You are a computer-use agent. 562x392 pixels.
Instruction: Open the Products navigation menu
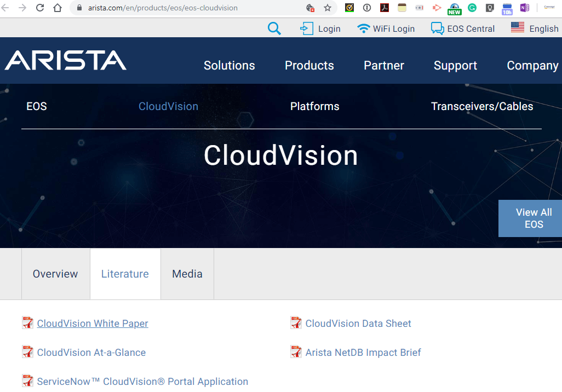[x=309, y=65]
